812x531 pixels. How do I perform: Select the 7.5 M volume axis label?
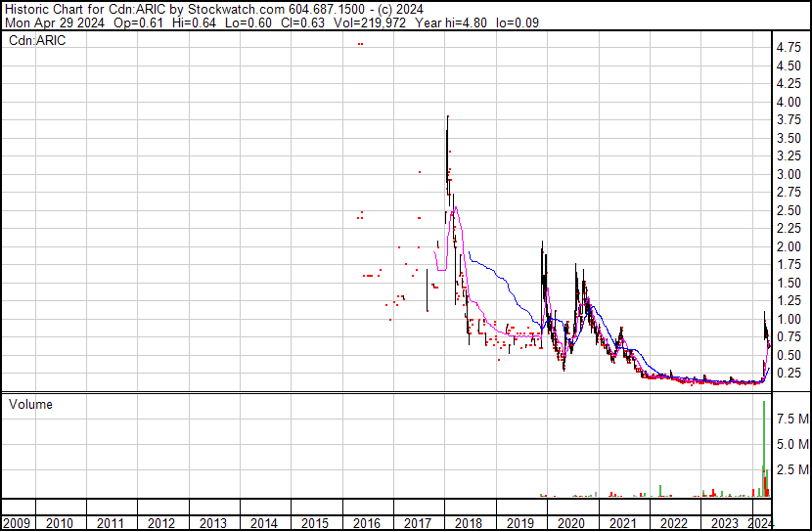pyautogui.click(x=791, y=419)
